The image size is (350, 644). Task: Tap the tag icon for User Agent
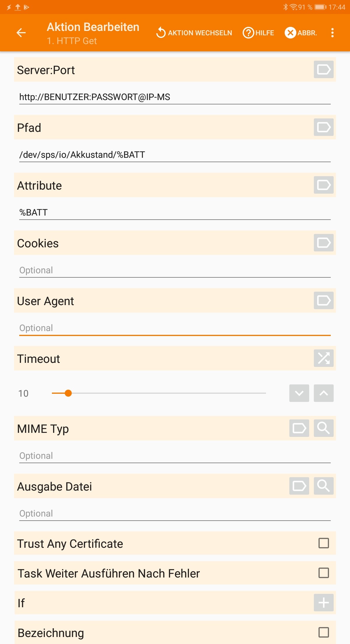click(323, 300)
